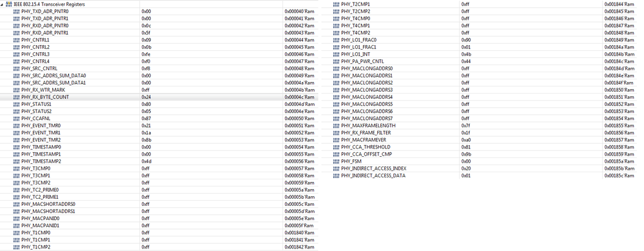Select the PHY_T2CMP2 register name

(x=356, y=12)
